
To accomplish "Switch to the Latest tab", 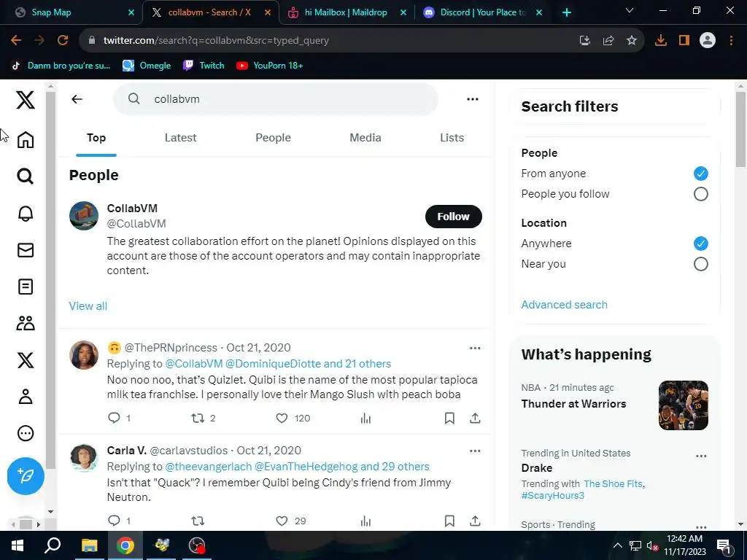I will (x=181, y=138).
